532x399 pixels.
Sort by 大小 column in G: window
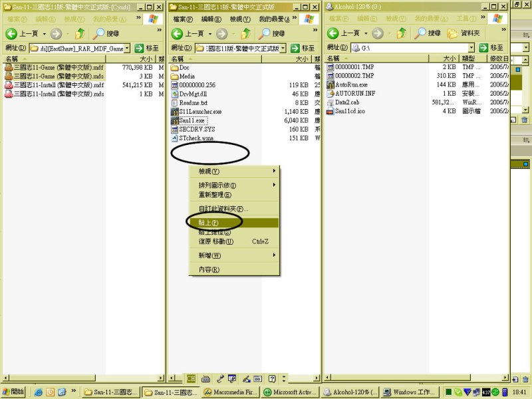click(x=444, y=59)
